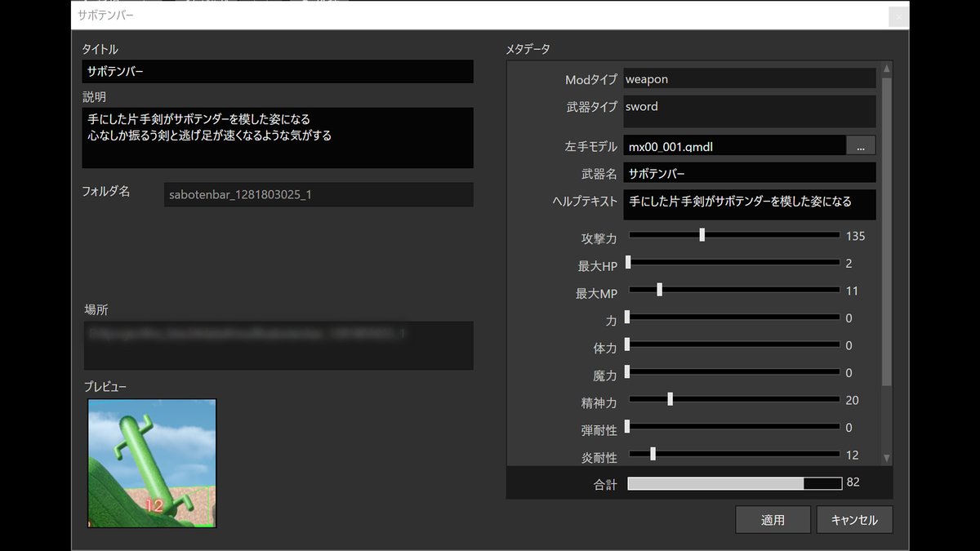980x551 pixels.
Task: Close the サボテンバー dialog window
Action: coord(898,16)
